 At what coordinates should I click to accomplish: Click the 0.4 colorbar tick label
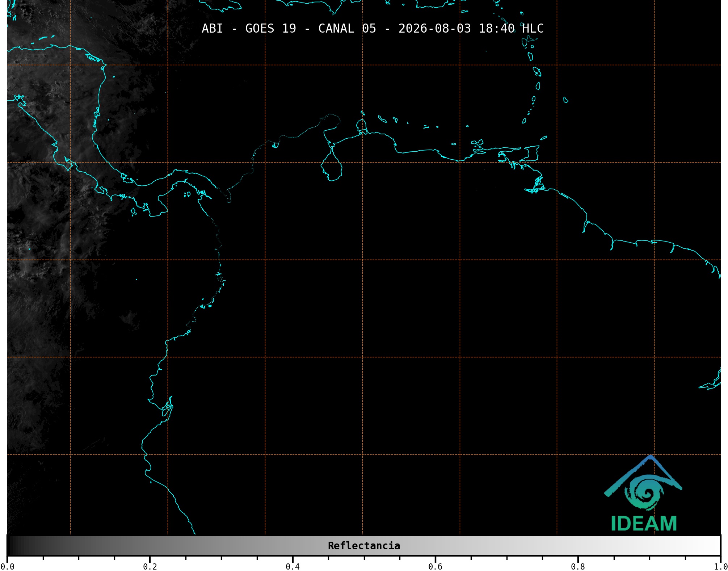(293, 567)
